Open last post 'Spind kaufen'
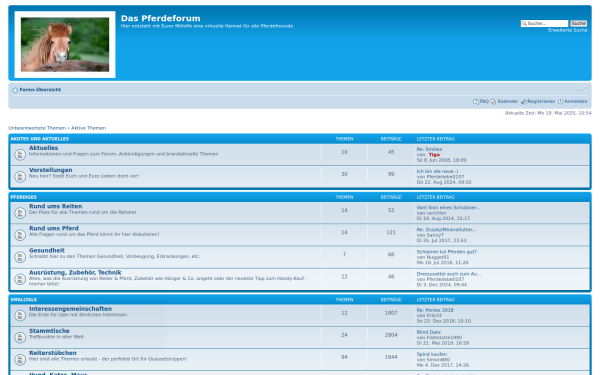The height and width of the screenshot is (375, 600). pos(432,354)
